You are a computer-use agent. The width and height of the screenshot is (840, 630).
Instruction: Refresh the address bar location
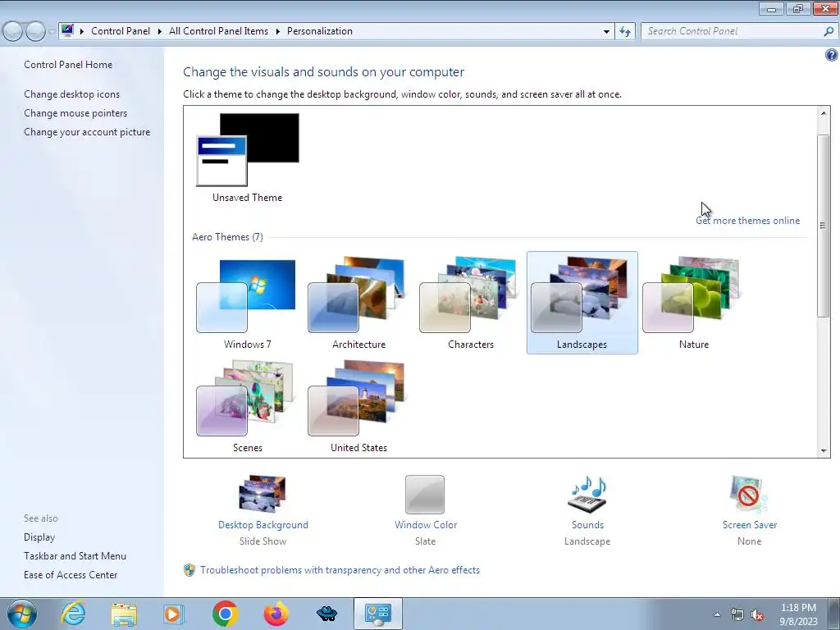625,31
